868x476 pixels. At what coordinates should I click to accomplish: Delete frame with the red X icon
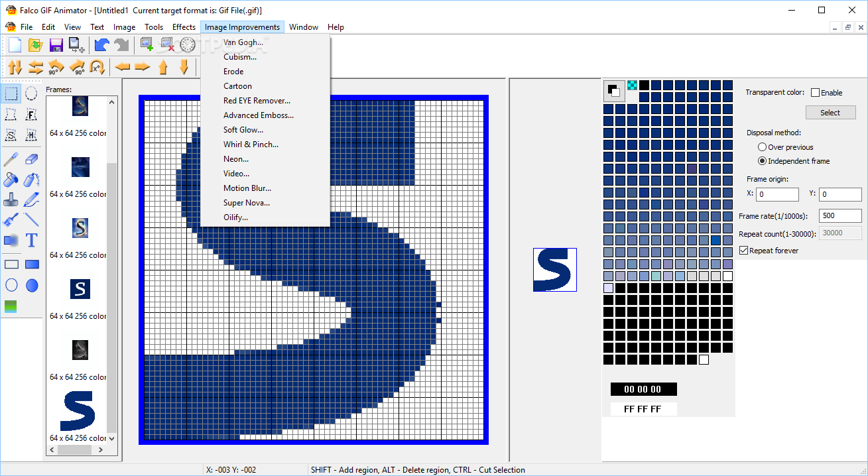coord(167,45)
